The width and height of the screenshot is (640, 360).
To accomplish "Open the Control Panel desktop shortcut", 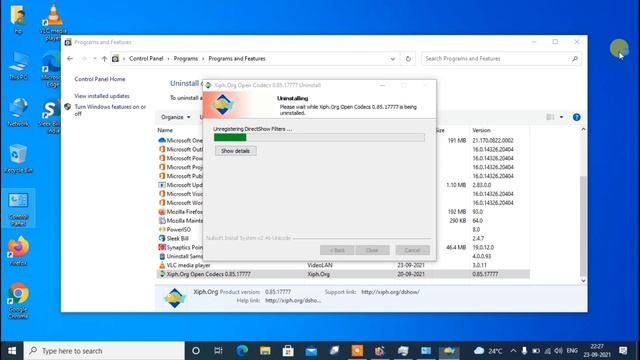I will point(18,209).
